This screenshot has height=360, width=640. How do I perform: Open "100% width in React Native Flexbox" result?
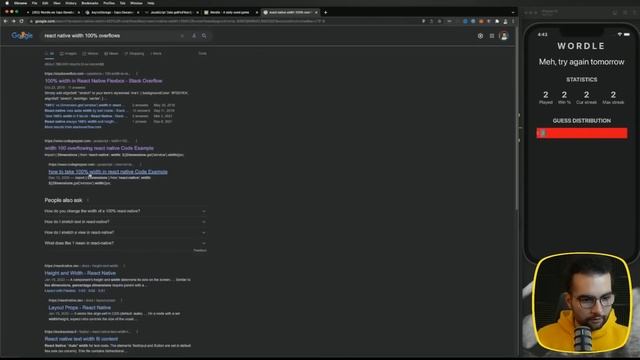[103, 81]
